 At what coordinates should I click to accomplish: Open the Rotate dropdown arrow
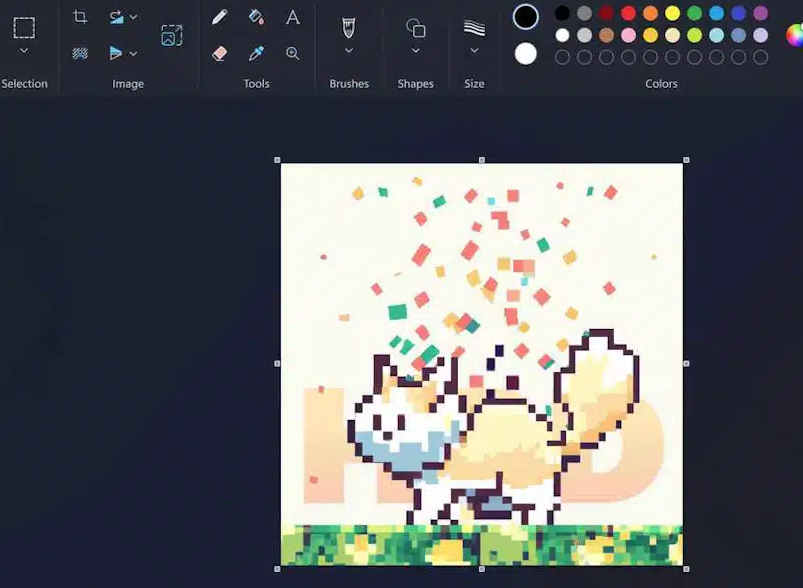133,17
